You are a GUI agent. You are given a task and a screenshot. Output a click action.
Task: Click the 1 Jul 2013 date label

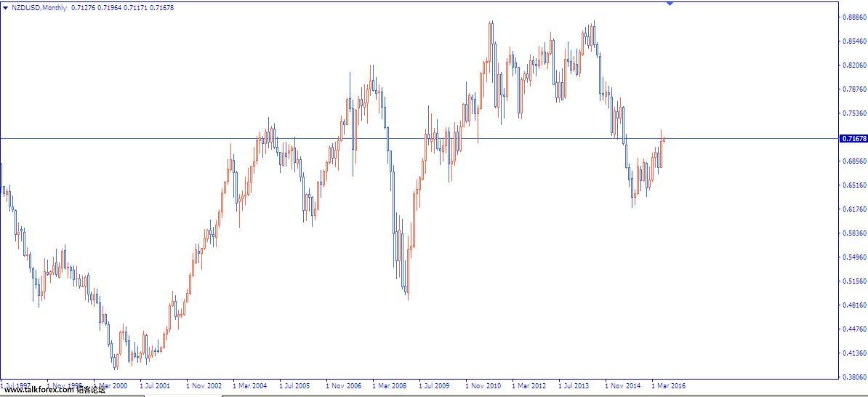tap(573, 385)
